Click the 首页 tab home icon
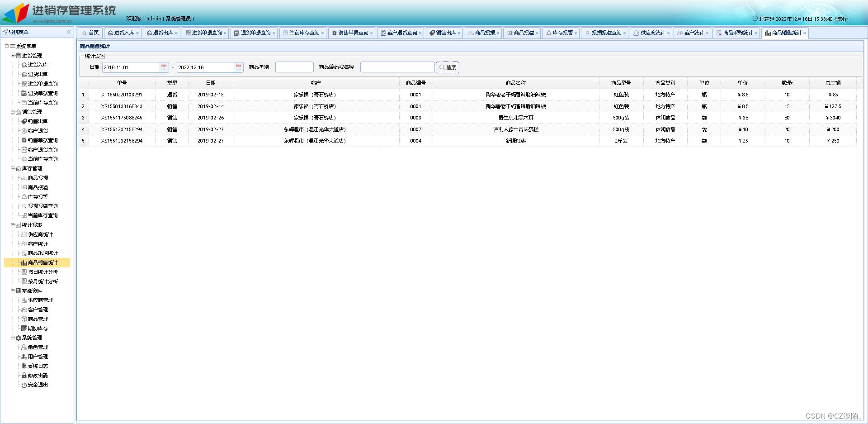This screenshot has width=868, height=424. pos(84,33)
